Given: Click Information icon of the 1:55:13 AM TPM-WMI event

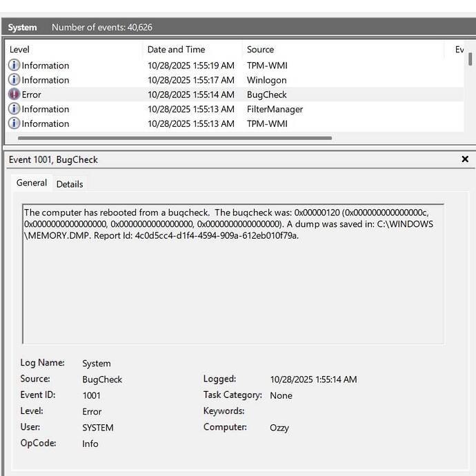Looking at the screenshot, I should tap(14, 123).
